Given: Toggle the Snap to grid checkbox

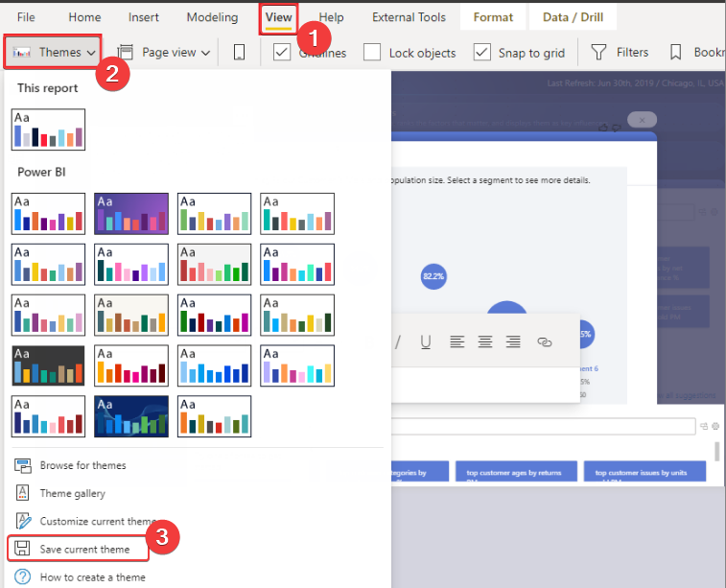Looking at the screenshot, I should (481, 52).
